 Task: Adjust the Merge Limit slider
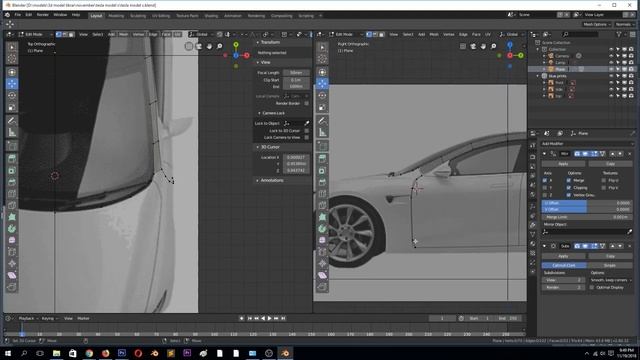[x=587, y=217]
